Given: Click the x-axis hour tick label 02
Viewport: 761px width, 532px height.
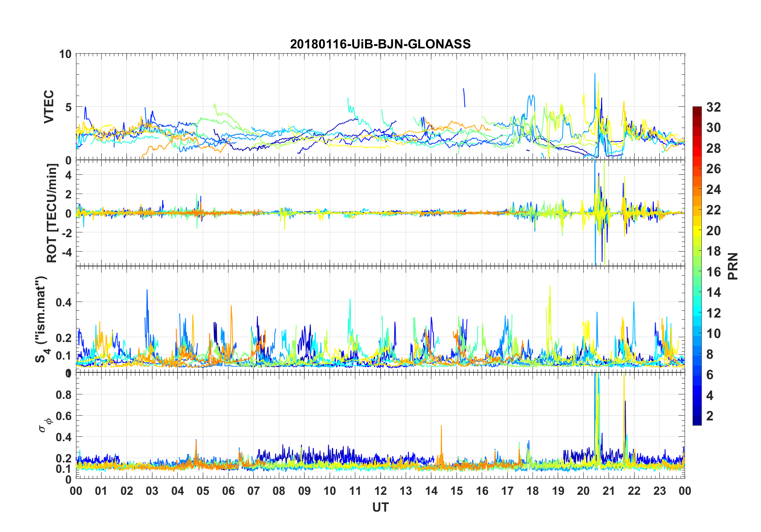Looking at the screenshot, I should (127, 491).
